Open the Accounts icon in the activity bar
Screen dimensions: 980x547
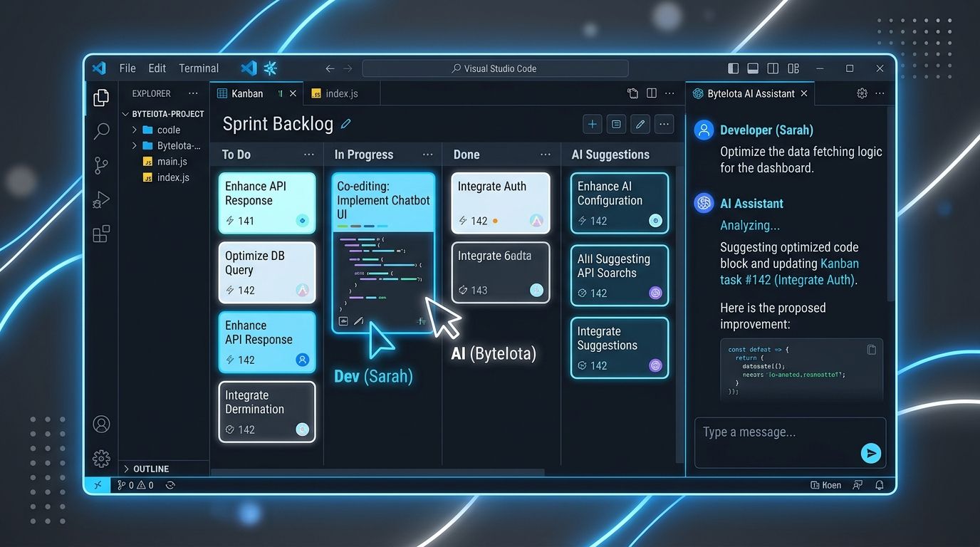(102, 424)
